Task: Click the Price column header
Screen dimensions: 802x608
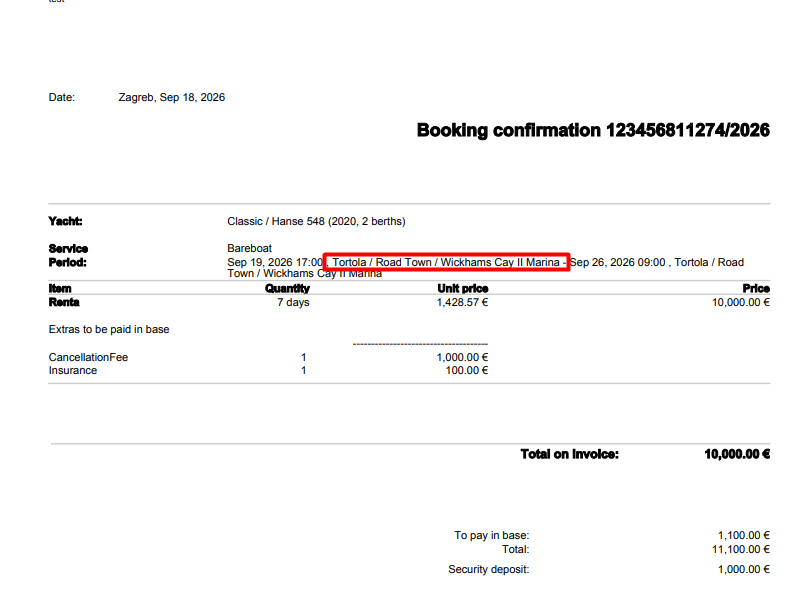Action: (756, 288)
